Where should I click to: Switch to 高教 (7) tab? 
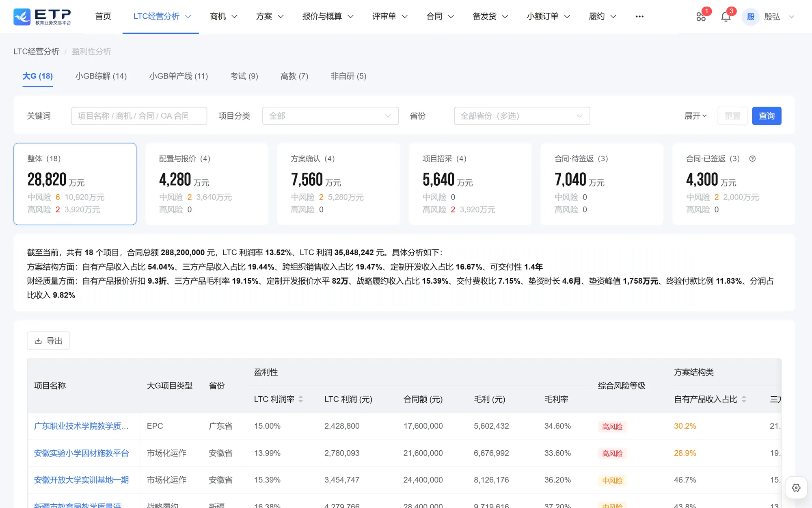[294, 76]
